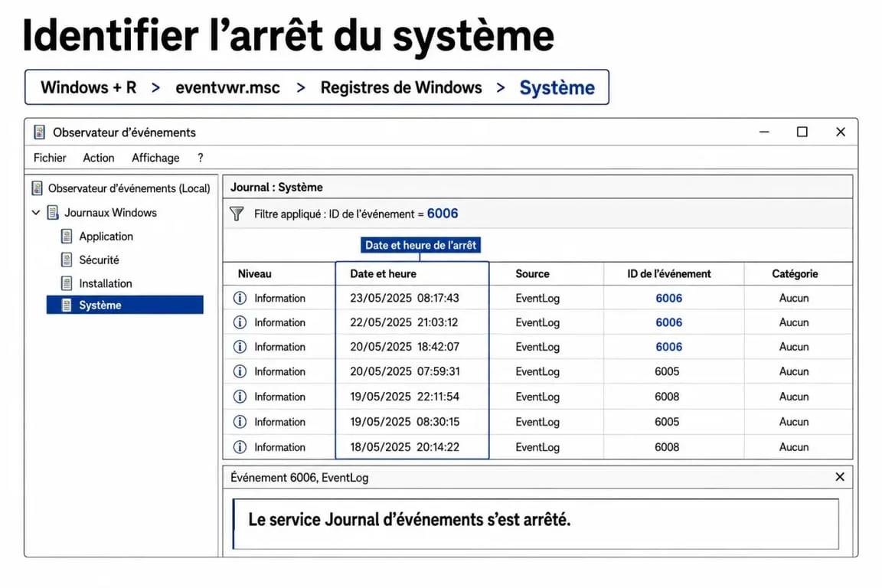Click event ID 6005 in 20/05/2025 07:59:31 row
882x588 pixels.
click(667, 371)
